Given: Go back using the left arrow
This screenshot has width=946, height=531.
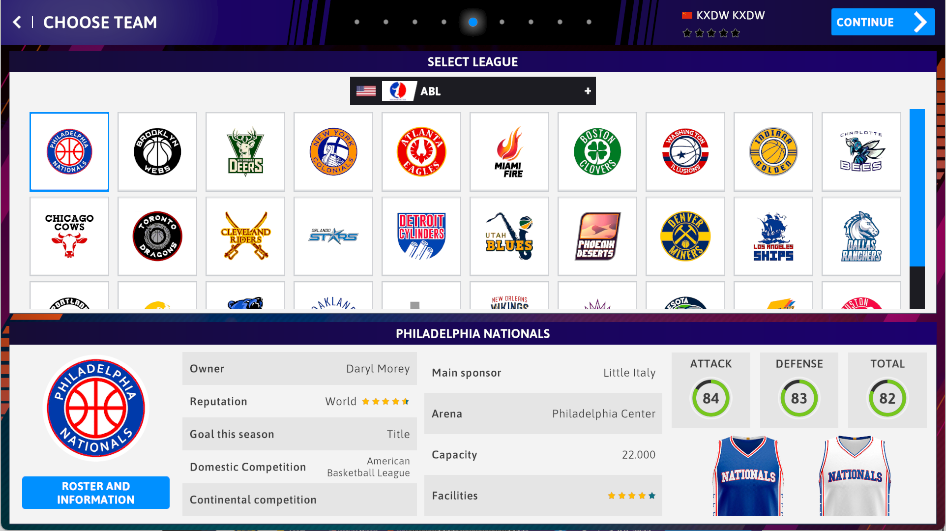Looking at the screenshot, I should point(17,22).
